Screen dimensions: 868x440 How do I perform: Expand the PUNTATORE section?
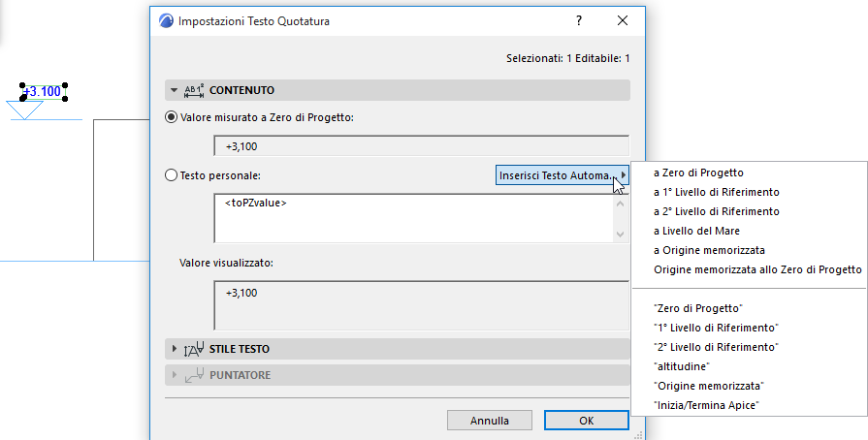[x=175, y=374]
